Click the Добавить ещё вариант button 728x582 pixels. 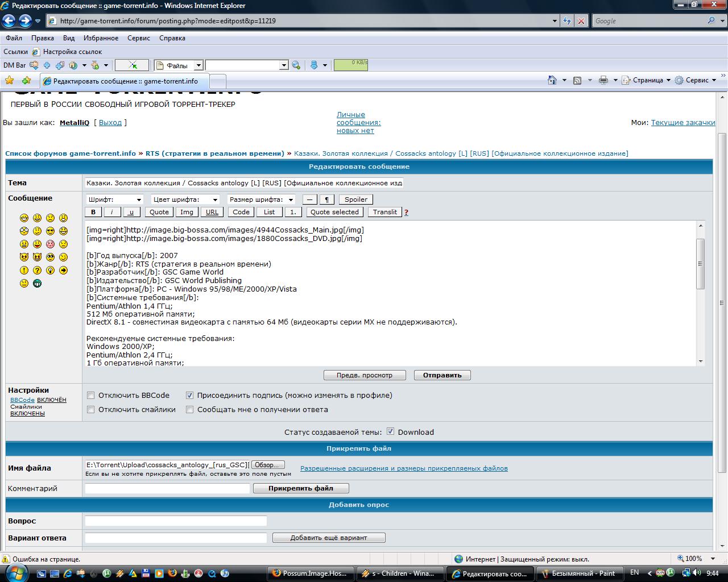point(329,538)
